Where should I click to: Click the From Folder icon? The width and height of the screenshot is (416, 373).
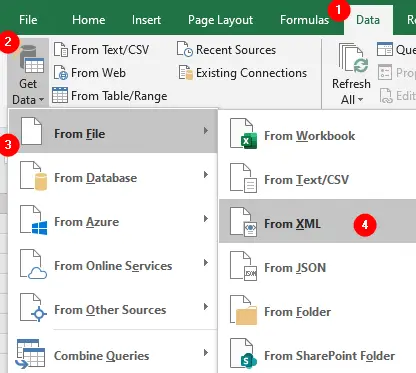coord(243,310)
